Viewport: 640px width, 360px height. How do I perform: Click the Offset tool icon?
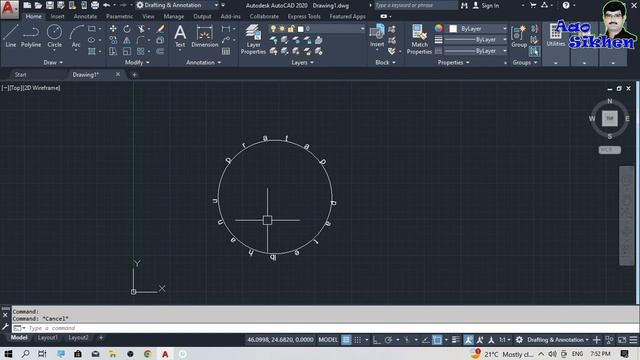coord(160,51)
